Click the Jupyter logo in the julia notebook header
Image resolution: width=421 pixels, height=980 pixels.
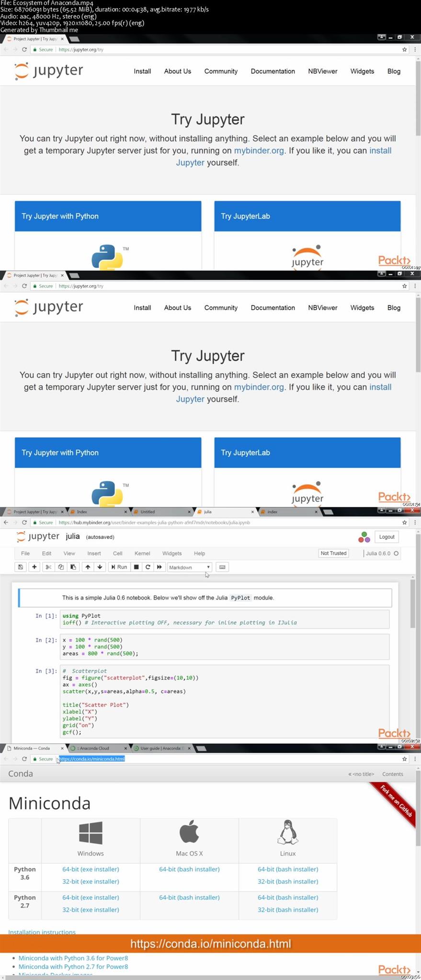click(x=38, y=536)
